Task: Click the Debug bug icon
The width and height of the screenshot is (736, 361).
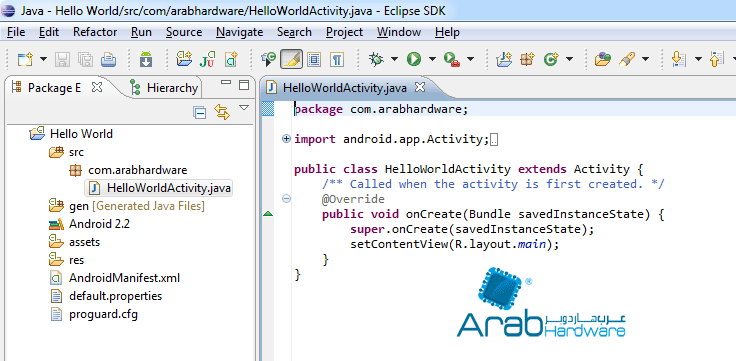Action: coord(376,59)
